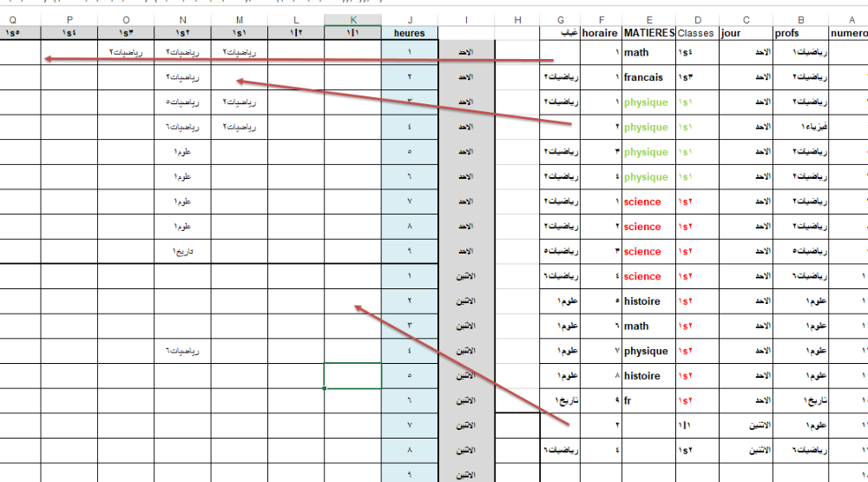Click the '1s1' header cell in column M
Image resolution: width=868 pixels, height=482 pixels.
tap(240, 33)
